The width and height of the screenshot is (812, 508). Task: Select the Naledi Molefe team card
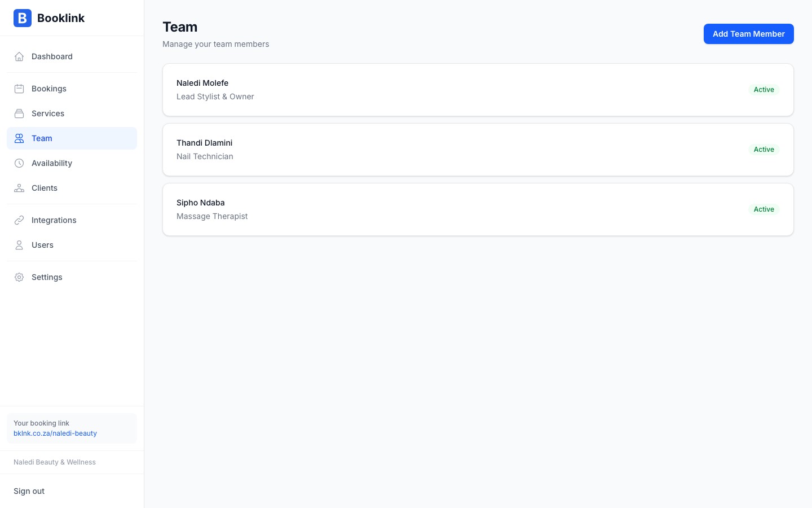[478, 90]
